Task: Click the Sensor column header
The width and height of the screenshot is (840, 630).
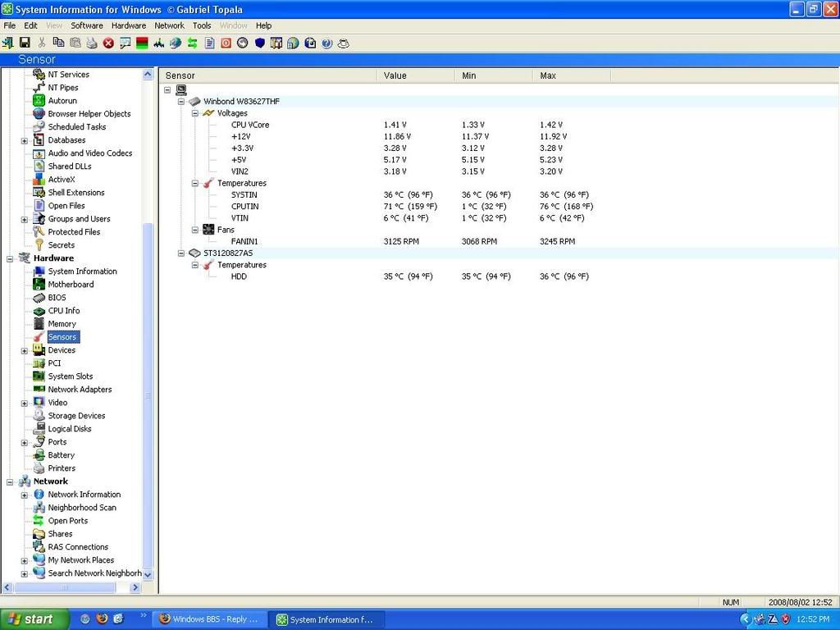Action: point(268,75)
